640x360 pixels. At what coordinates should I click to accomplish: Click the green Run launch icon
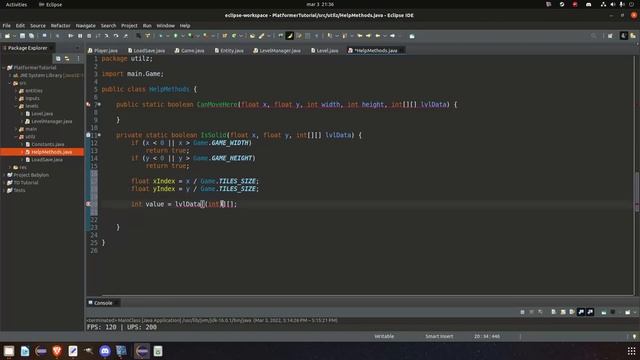176,36
